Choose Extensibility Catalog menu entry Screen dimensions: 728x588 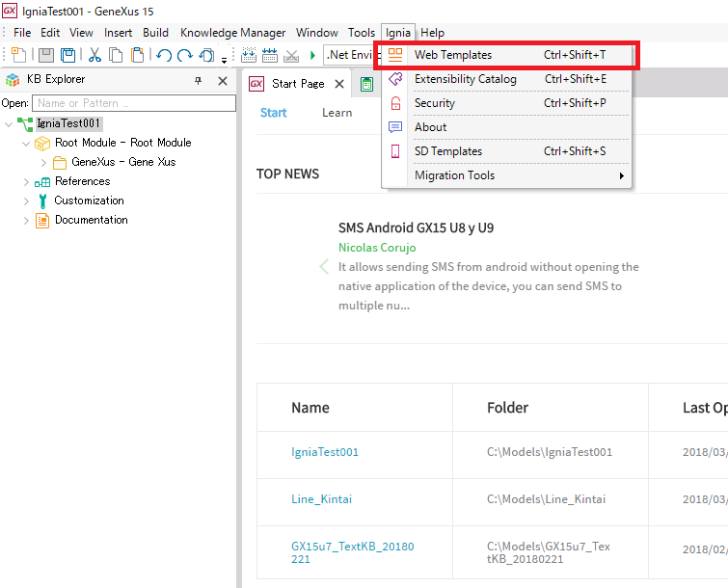pyautogui.click(x=506, y=79)
